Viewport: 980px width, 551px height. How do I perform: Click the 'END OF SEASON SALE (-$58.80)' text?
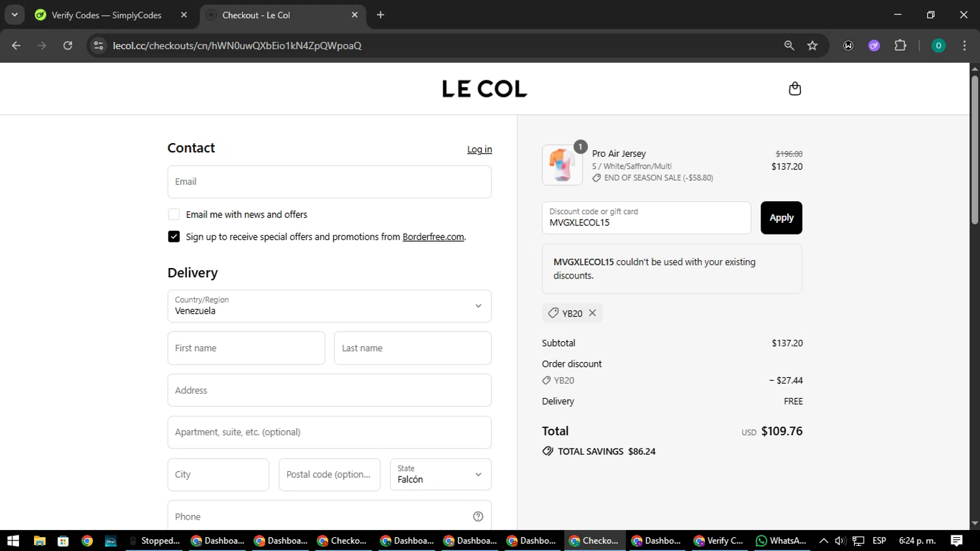tap(659, 178)
